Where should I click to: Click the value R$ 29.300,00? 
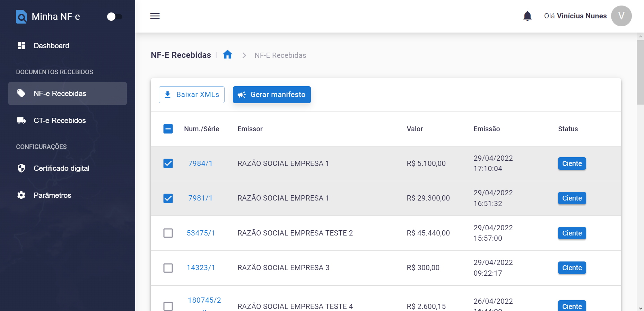click(428, 198)
